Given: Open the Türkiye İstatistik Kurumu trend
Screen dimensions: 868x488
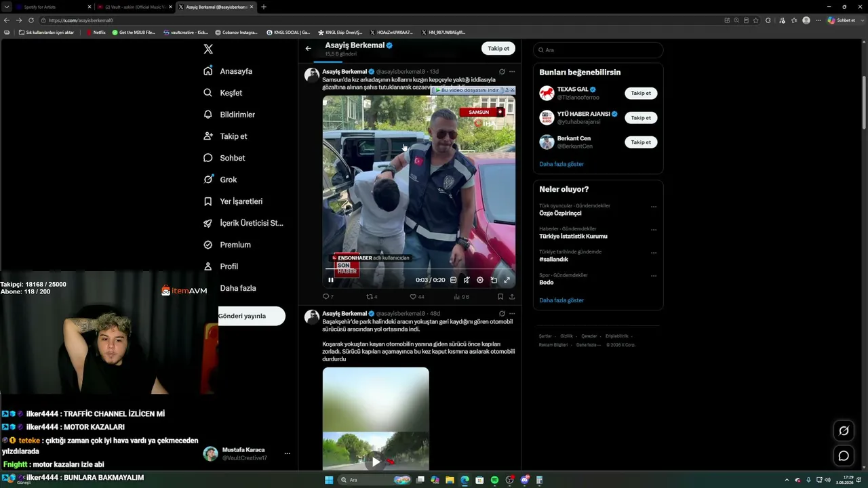Looking at the screenshot, I should 573,237.
